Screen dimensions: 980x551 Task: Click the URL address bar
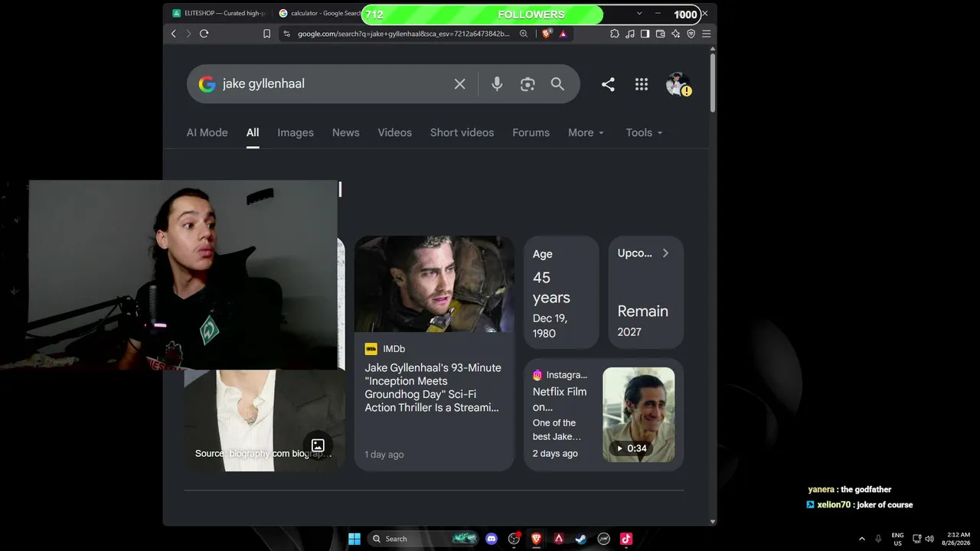tap(403, 34)
